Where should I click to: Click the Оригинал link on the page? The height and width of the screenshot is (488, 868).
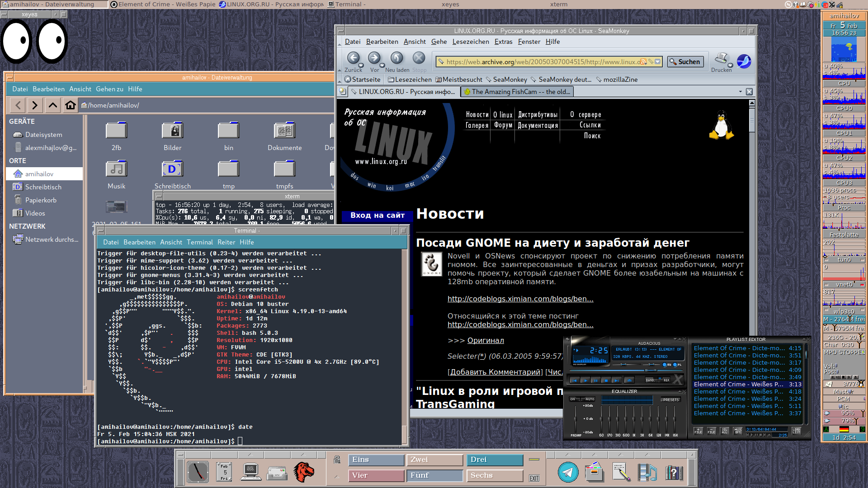point(486,340)
